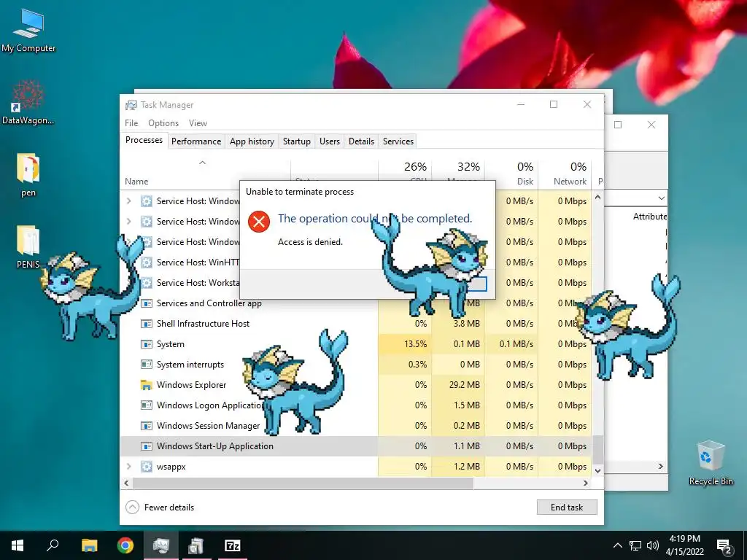Click the System process icon

tap(146, 344)
